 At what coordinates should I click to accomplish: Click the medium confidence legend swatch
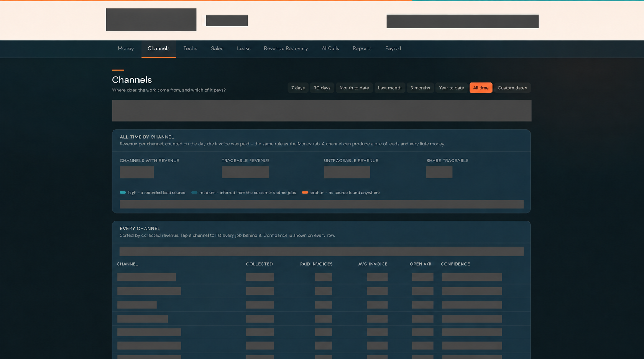click(194, 193)
